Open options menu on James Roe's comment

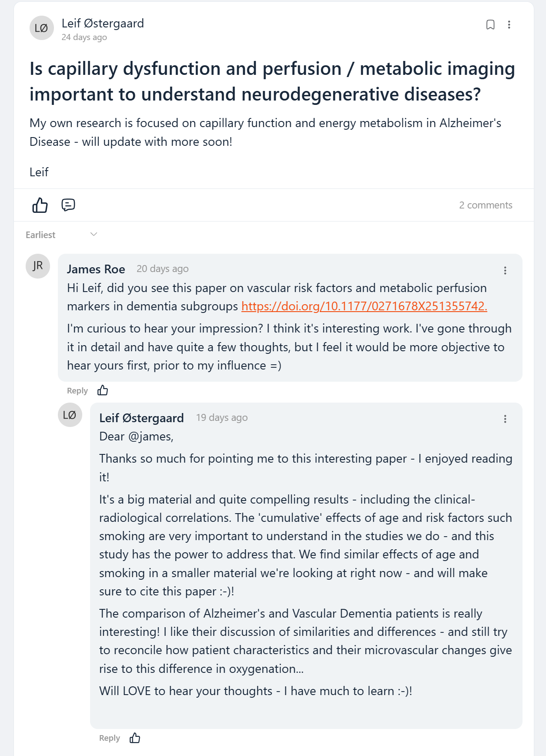(505, 271)
